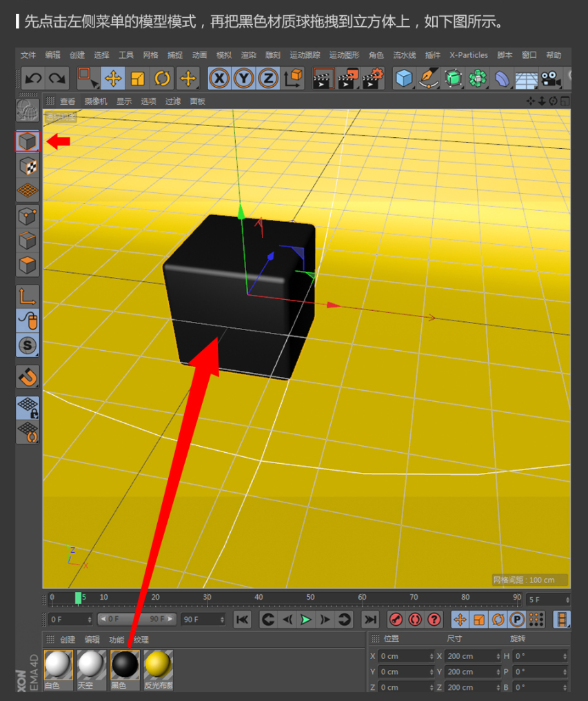The image size is (588, 701).
Task: Select the Model mode cube icon
Action: (x=28, y=141)
